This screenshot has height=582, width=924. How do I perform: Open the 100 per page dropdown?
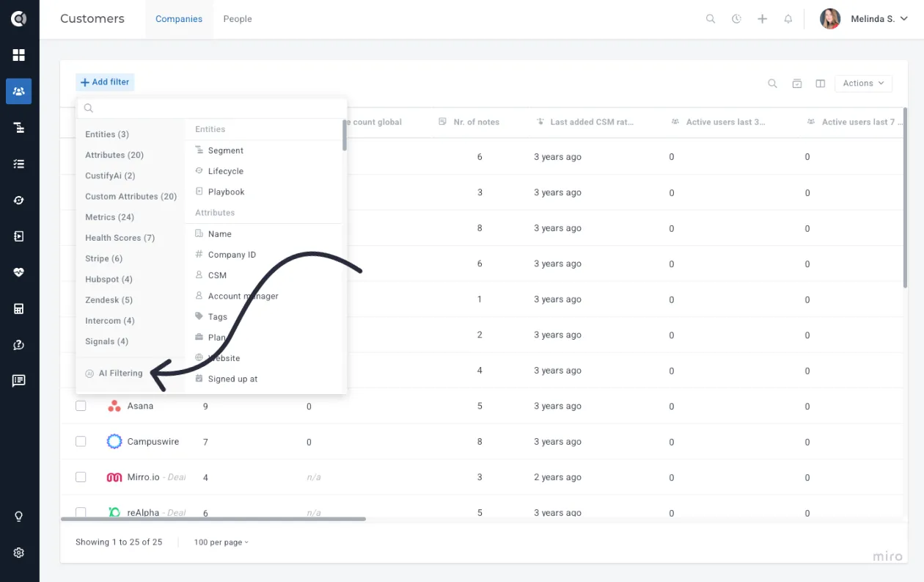(221, 542)
